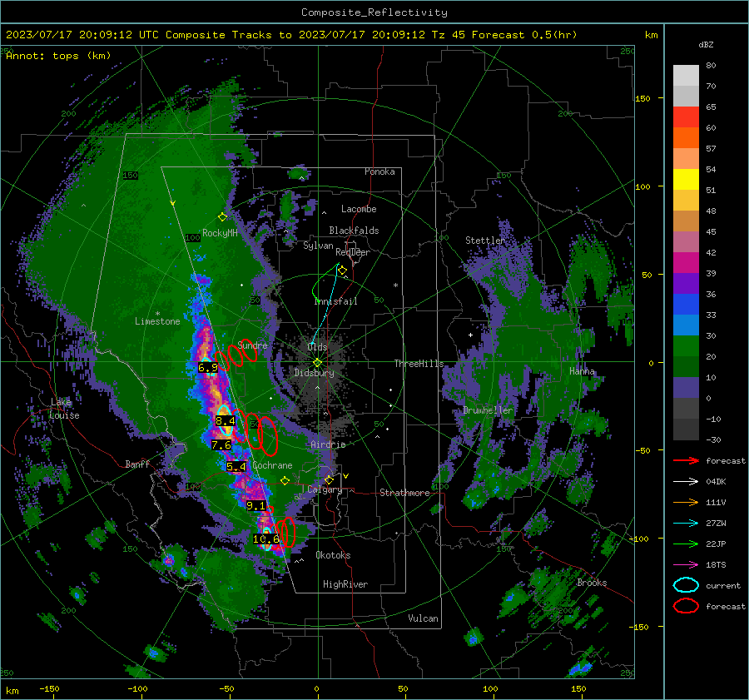
Task: Click the bright green 20-30 dBZ swatch
Action: point(686,346)
